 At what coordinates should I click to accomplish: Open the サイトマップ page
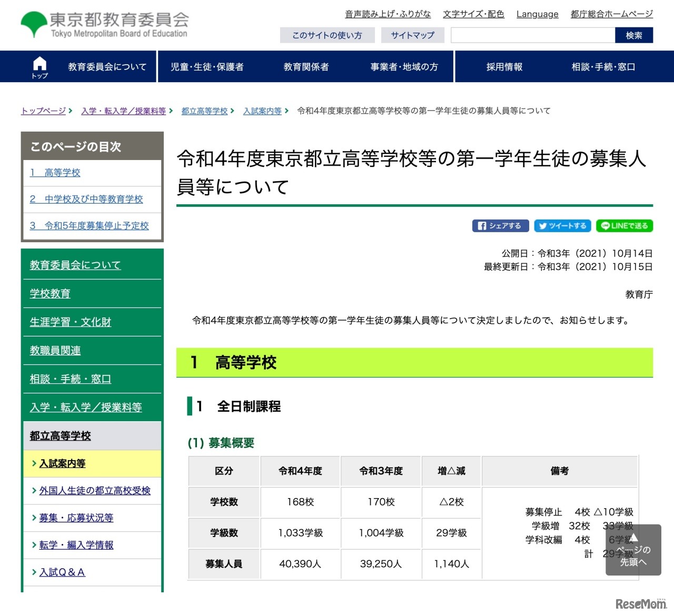412,35
